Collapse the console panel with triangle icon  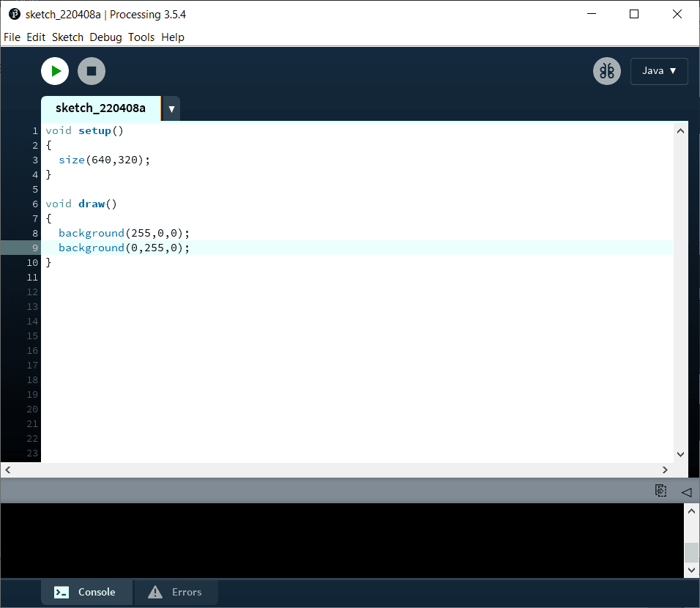point(686,492)
